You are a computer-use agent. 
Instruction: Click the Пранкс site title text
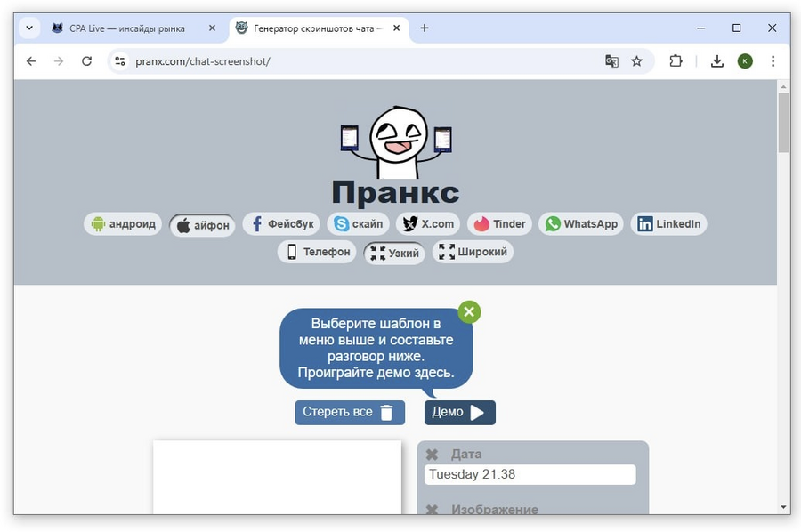(395, 192)
